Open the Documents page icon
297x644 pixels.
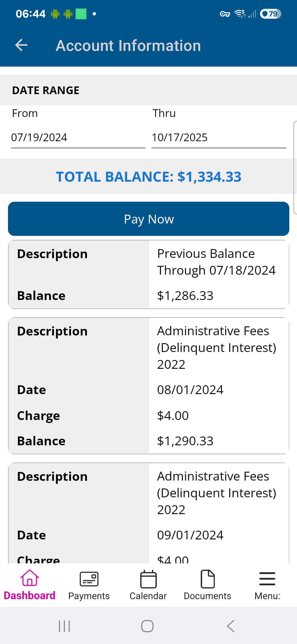click(208, 579)
